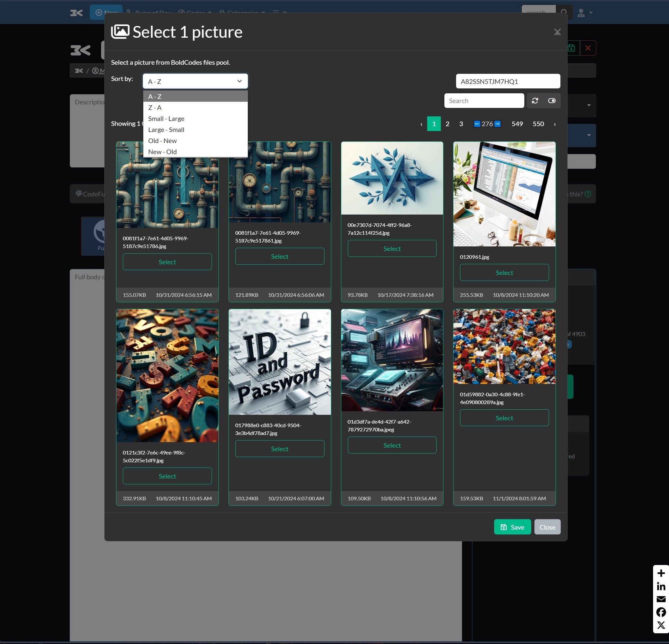Click the plus share icon

pyautogui.click(x=661, y=573)
